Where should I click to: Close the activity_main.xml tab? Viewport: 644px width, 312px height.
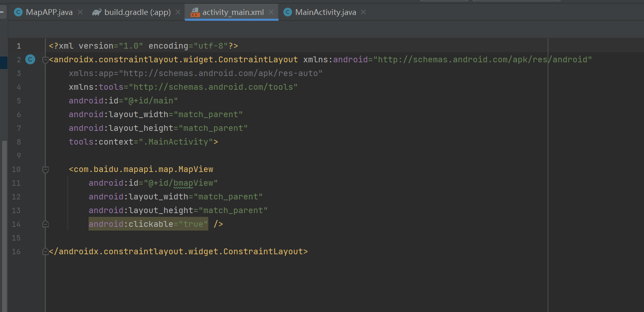tap(271, 12)
